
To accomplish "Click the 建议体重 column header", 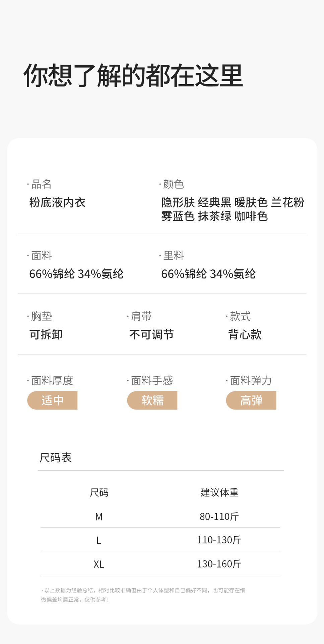I will (219, 492).
